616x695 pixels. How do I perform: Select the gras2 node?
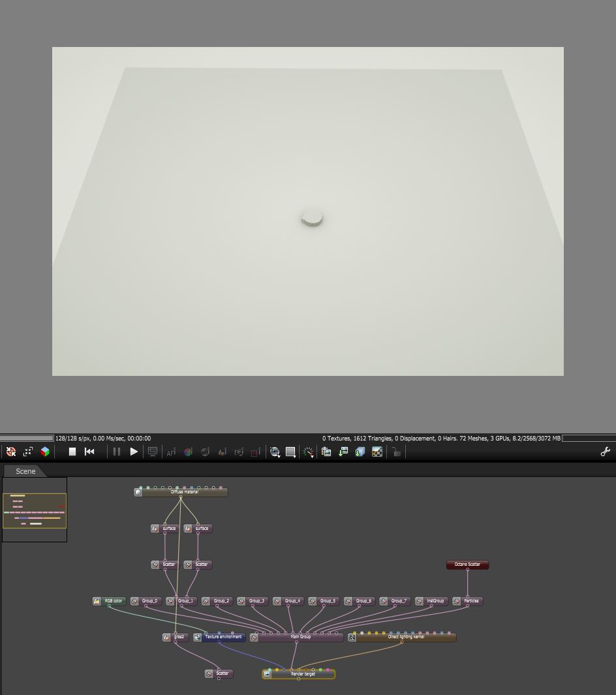coord(176,638)
